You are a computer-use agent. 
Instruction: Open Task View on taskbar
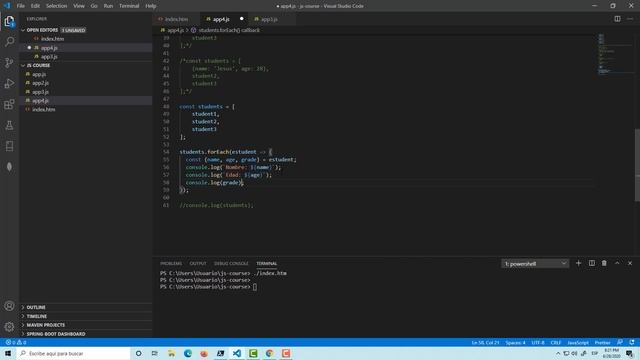(x=155, y=353)
